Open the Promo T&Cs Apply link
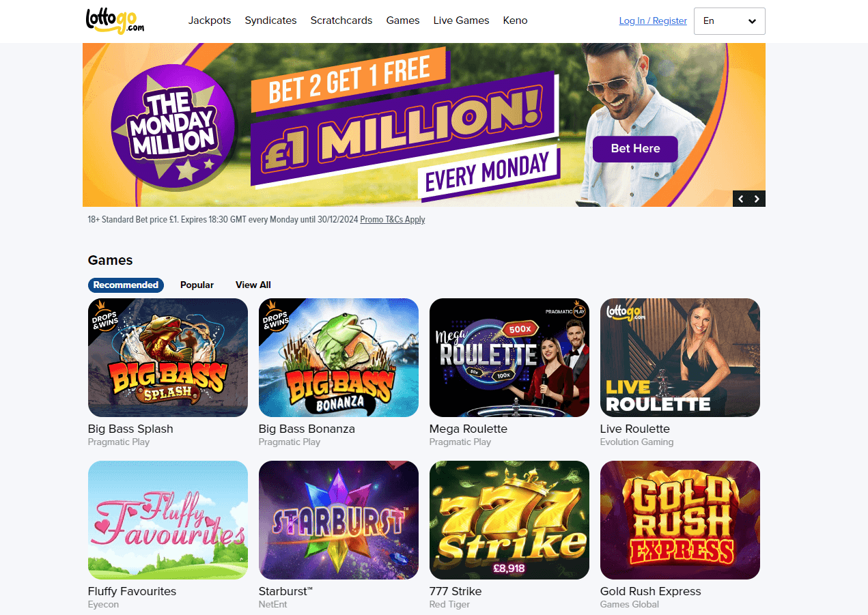Image resolution: width=868 pixels, height=615 pixels. tap(393, 220)
